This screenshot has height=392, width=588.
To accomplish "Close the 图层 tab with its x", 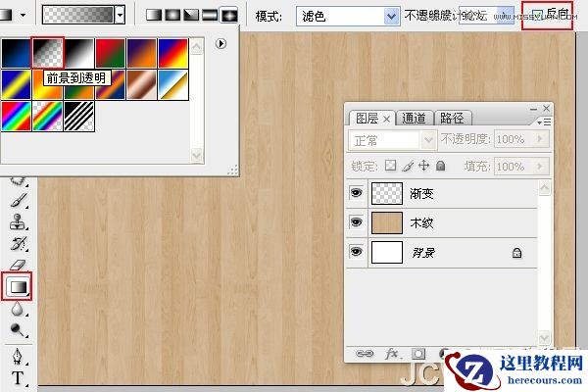I will tap(387, 120).
